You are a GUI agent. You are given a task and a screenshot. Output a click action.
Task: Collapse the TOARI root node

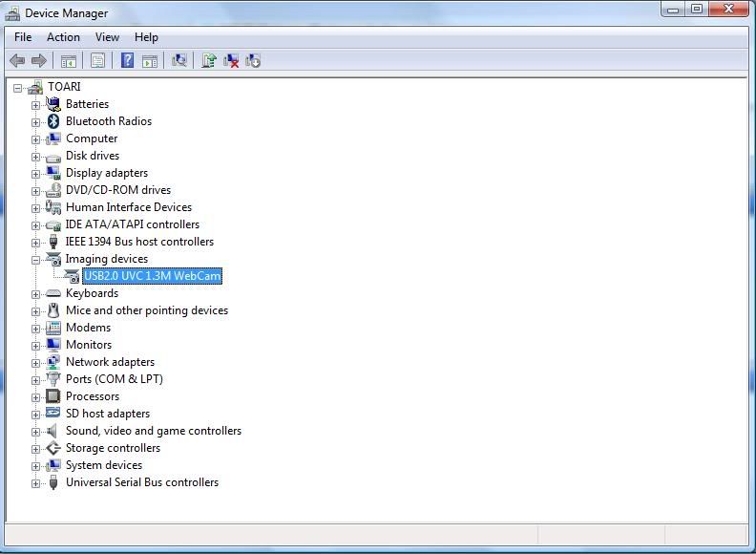(x=18, y=88)
